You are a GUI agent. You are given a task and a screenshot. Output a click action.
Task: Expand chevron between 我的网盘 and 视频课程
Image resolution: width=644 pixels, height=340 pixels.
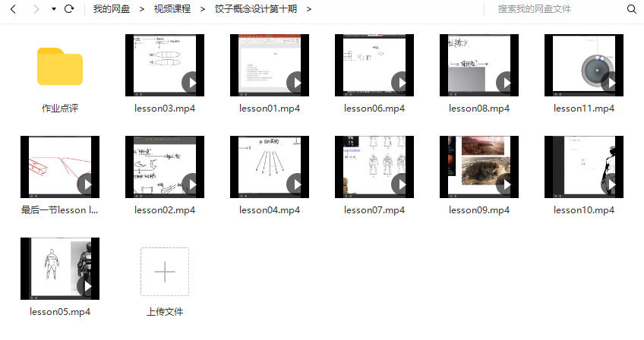click(x=141, y=9)
